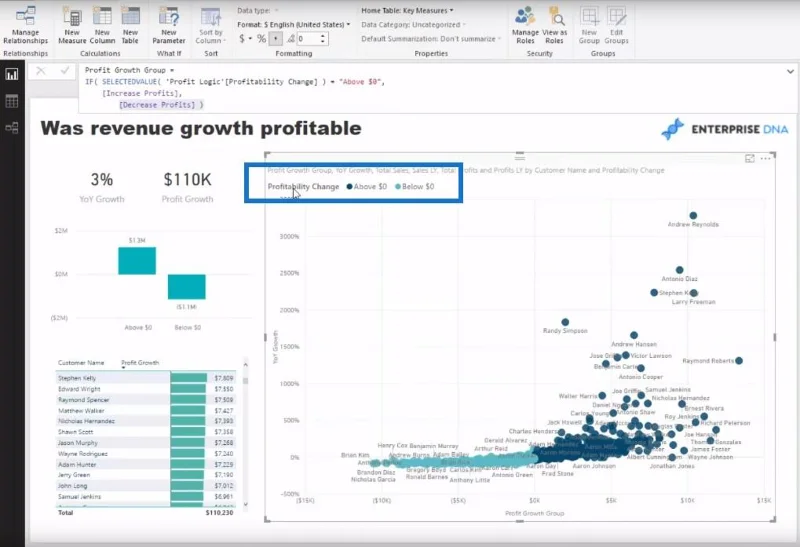The image size is (800, 547).
Task: Add a New Parameter
Action: (x=169, y=26)
